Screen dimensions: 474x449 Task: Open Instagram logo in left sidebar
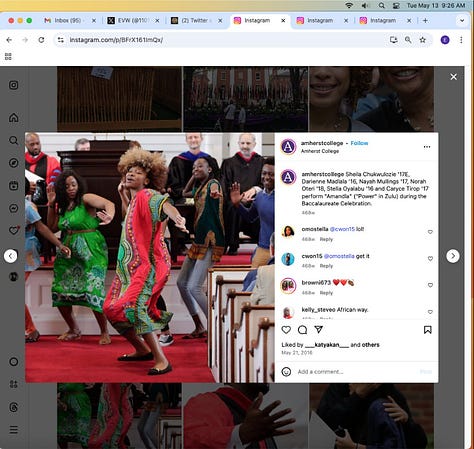(13, 85)
